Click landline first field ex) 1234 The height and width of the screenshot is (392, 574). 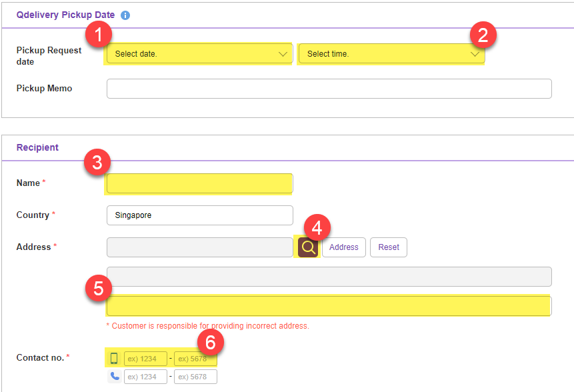(145, 377)
